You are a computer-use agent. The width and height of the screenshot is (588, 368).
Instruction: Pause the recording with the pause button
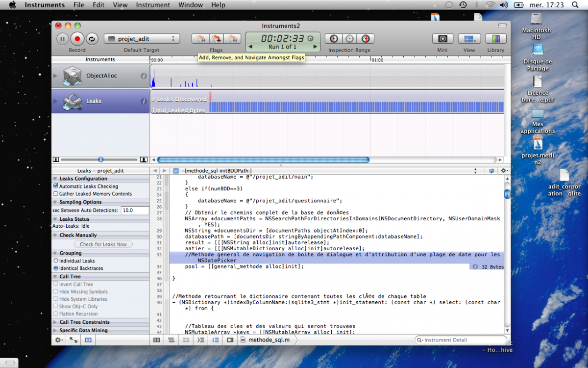pos(62,39)
